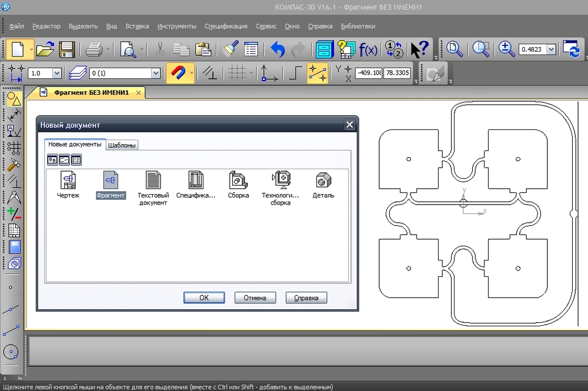Click the Save diskette icon in toolbar
This screenshot has width=588, height=391.
pyautogui.click(x=66, y=50)
